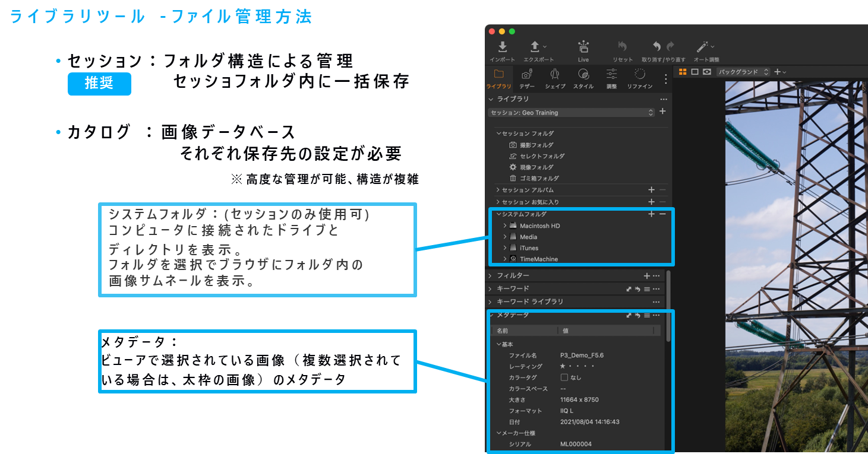Click the メタデータ panel reset arrow icon
The image size is (868, 454).
pos(638,315)
